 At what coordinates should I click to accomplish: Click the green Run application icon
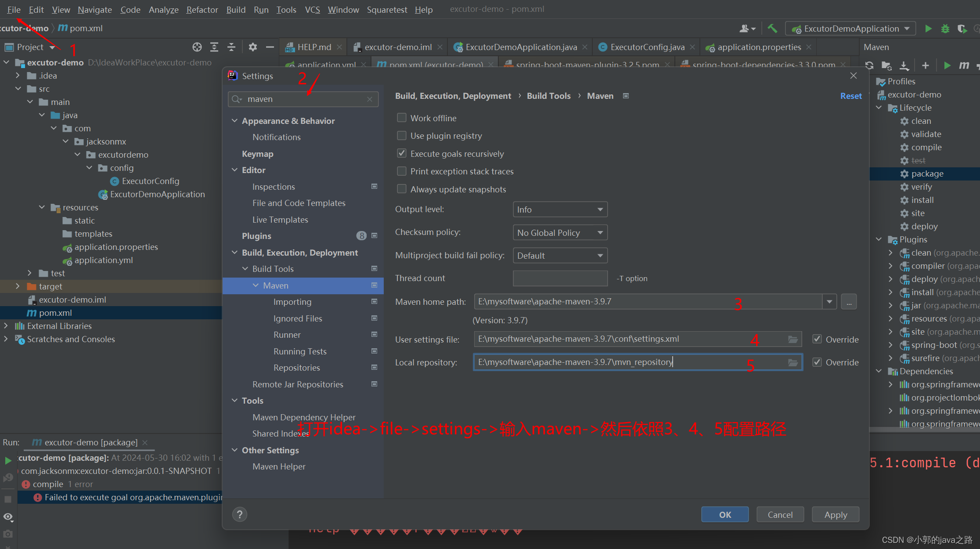(928, 29)
